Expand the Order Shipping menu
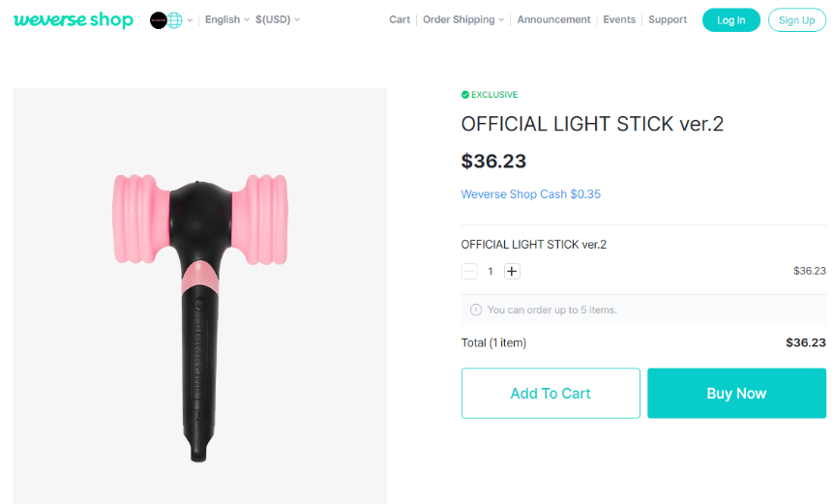This screenshot has height=504, width=834. (462, 19)
